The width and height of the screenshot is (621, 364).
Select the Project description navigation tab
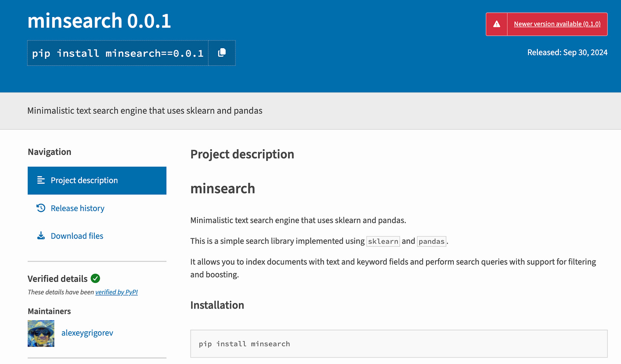pyautogui.click(x=97, y=180)
